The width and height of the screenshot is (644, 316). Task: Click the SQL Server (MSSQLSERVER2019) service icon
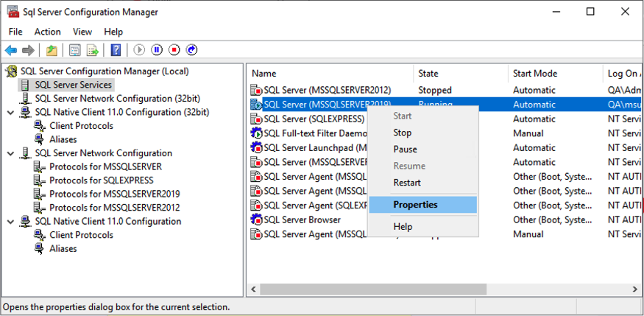click(256, 105)
